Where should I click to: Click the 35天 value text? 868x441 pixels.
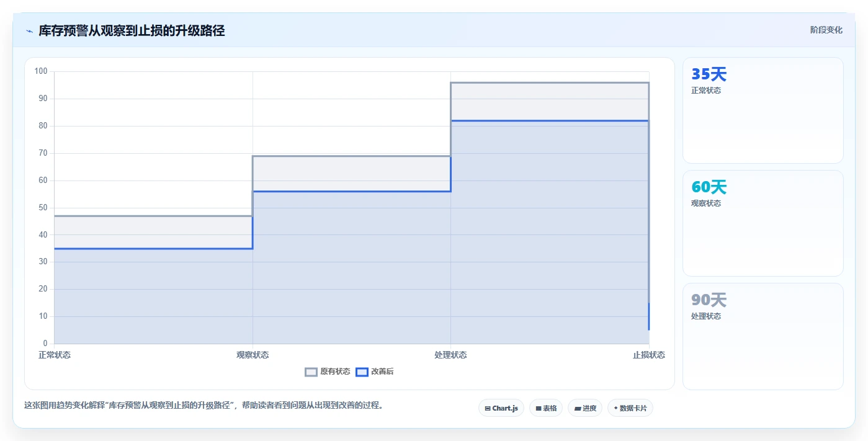(x=709, y=74)
